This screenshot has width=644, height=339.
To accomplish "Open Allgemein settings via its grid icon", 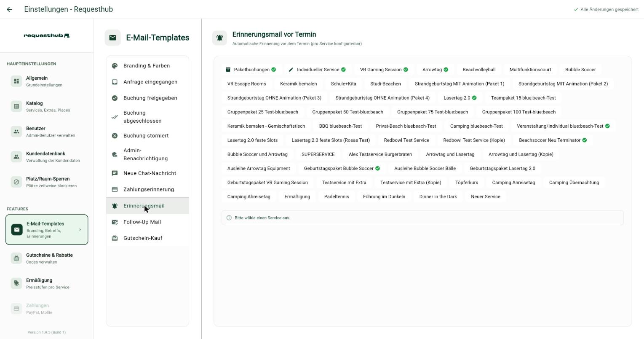I will pyautogui.click(x=16, y=81).
